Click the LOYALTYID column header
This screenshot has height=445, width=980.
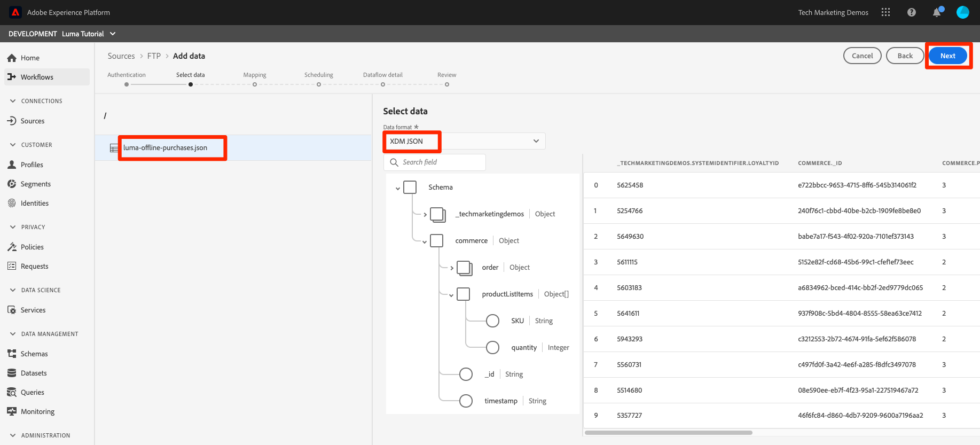(697, 163)
